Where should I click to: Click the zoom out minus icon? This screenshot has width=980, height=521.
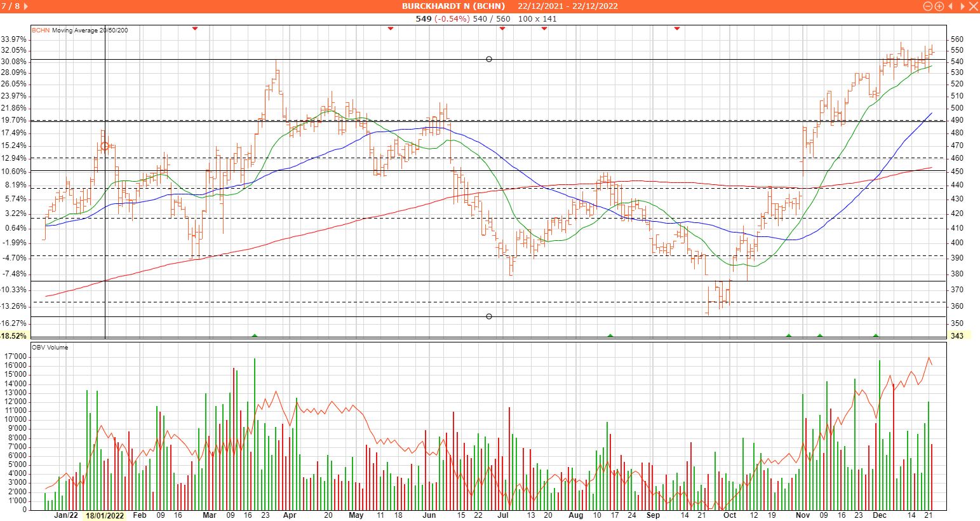pos(929,6)
